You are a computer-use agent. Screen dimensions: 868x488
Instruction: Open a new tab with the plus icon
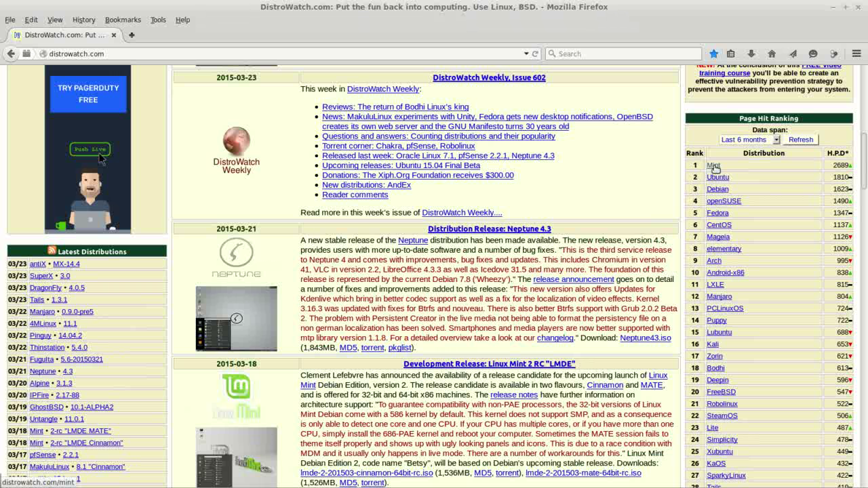coord(132,35)
